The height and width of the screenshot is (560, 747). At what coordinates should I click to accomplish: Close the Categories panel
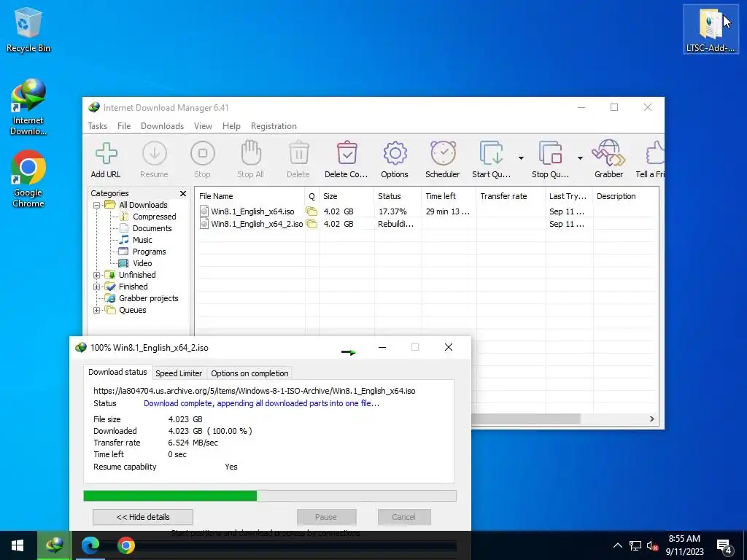click(x=183, y=193)
